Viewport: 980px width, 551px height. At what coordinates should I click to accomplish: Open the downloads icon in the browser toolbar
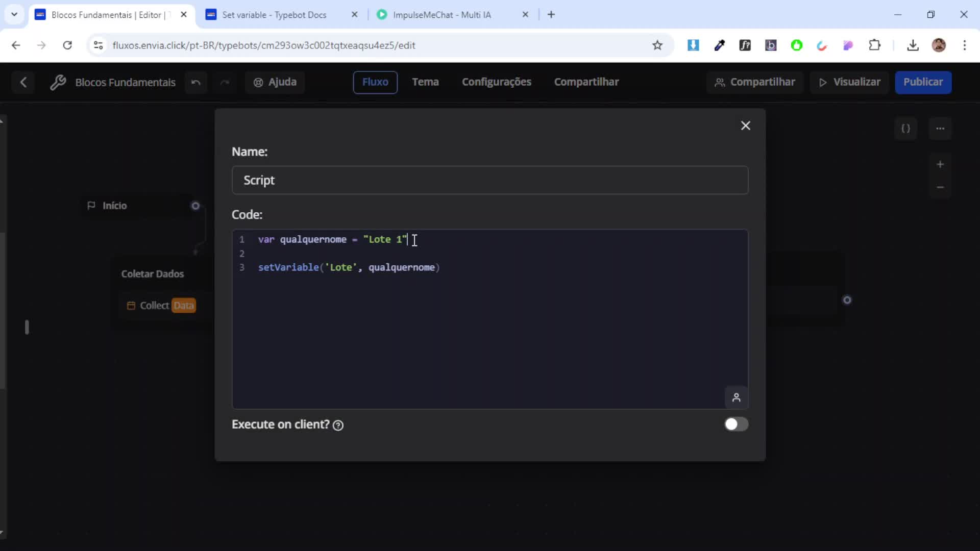point(913,45)
